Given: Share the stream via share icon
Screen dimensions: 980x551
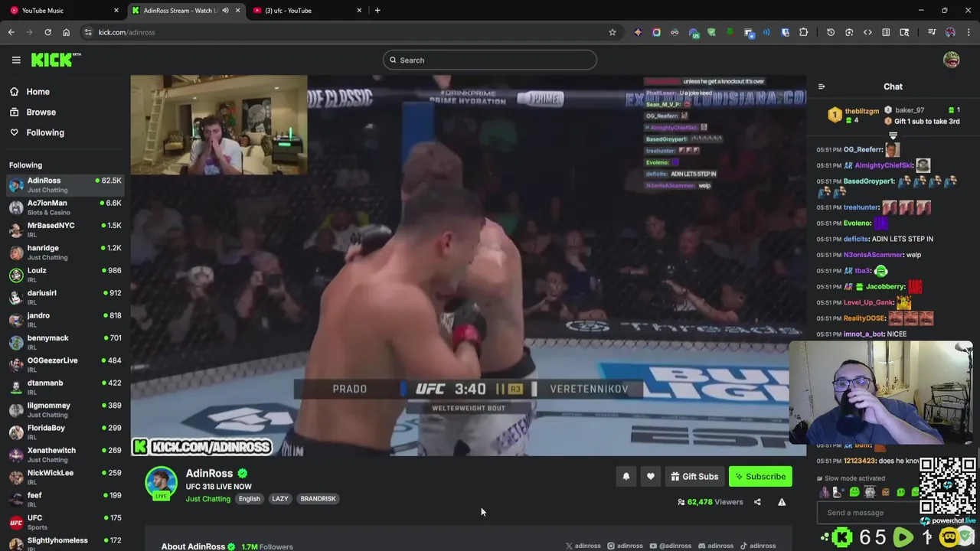Looking at the screenshot, I should click(x=757, y=502).
